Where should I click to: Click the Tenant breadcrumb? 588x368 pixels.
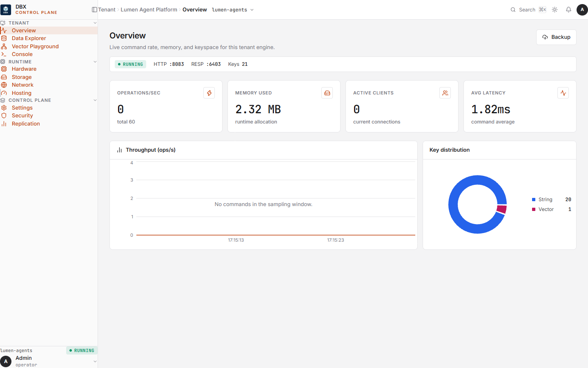coord(107,10)
